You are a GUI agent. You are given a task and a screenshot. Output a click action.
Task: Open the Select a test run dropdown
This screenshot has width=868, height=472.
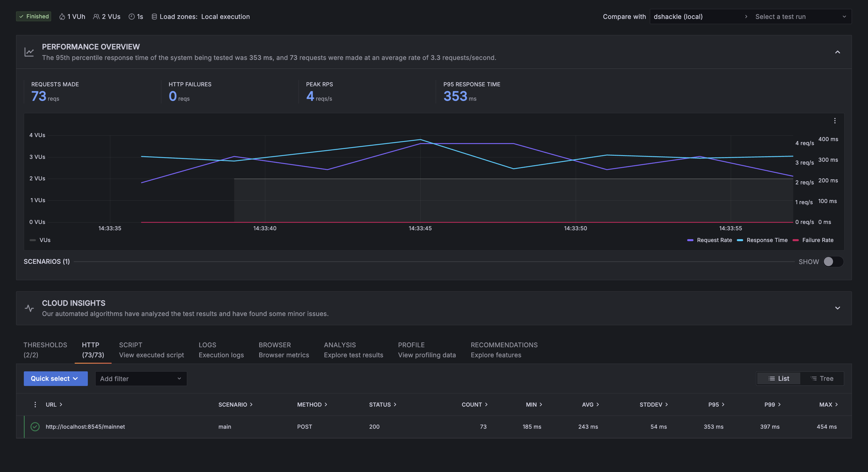(x=800, y=17)
